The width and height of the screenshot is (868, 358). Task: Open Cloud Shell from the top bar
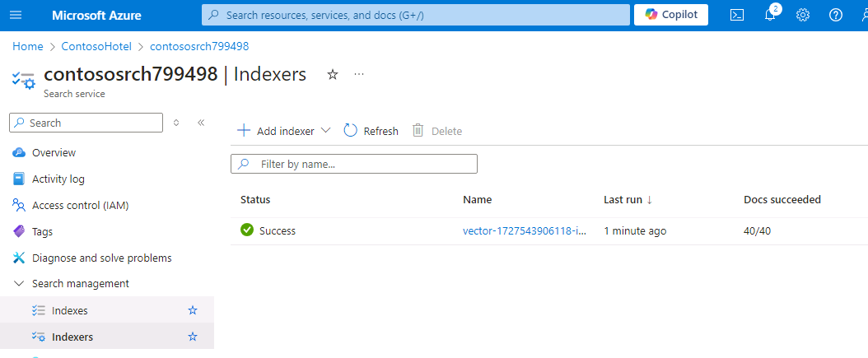[x=737, y=15]
